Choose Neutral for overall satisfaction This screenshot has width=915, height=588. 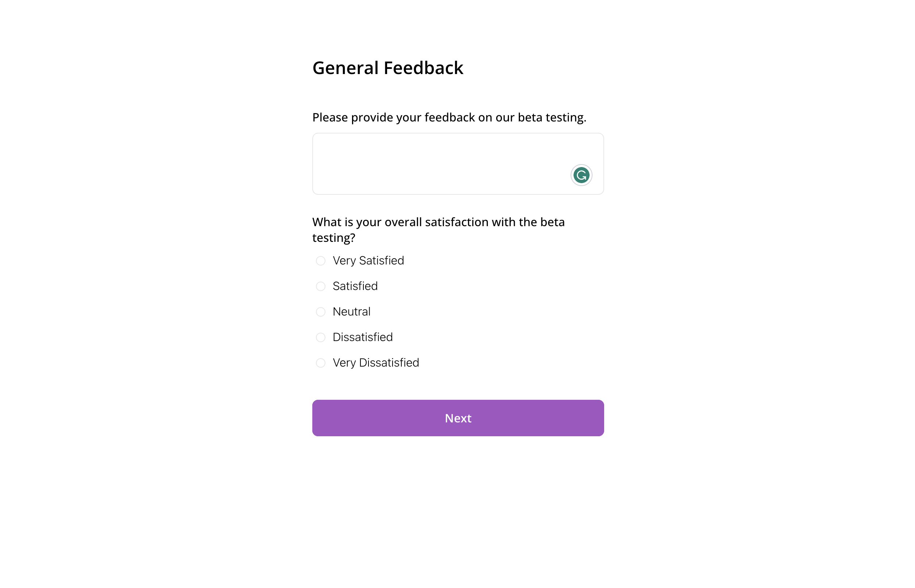pos(320,312)
